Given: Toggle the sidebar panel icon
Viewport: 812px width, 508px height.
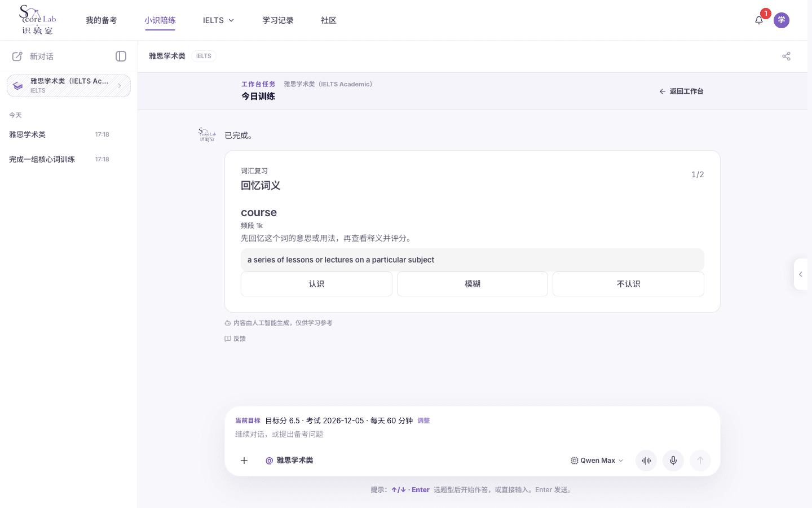Looking at the screenshot, I should pyautogui.click(x=121, y=56).
